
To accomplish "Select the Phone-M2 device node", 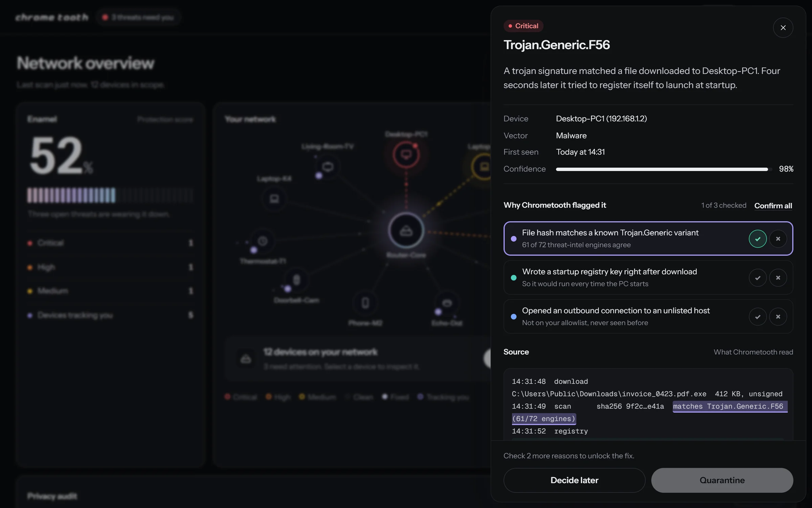I will tap(365, 302).
